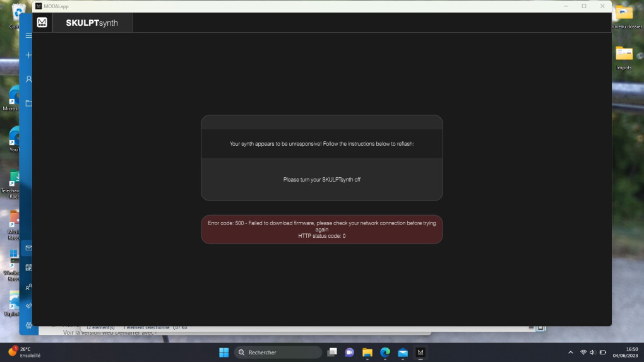Launch the Teams chat icon in taskbar

(x=350, y=352)
